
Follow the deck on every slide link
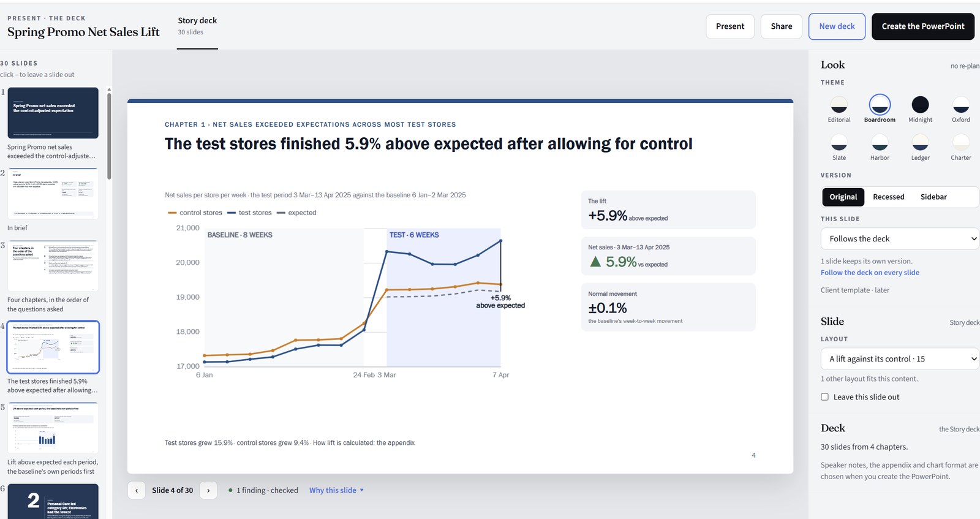click(x=870, y=273)
